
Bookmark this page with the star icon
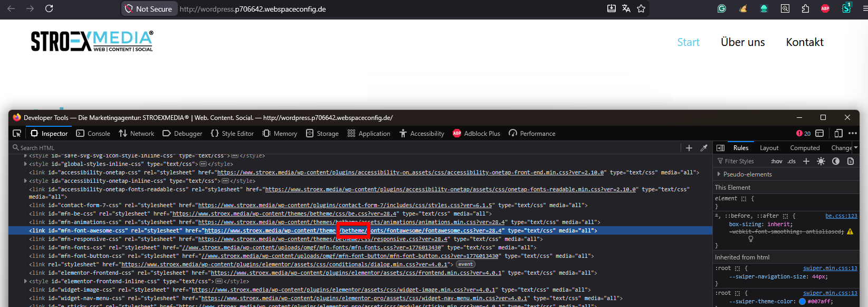641,8
